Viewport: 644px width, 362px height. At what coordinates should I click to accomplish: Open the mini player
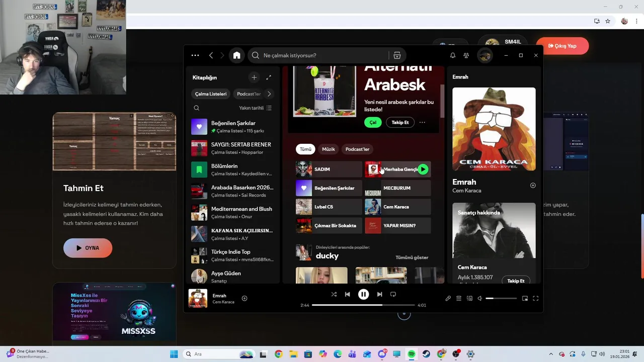coord(525,298)
